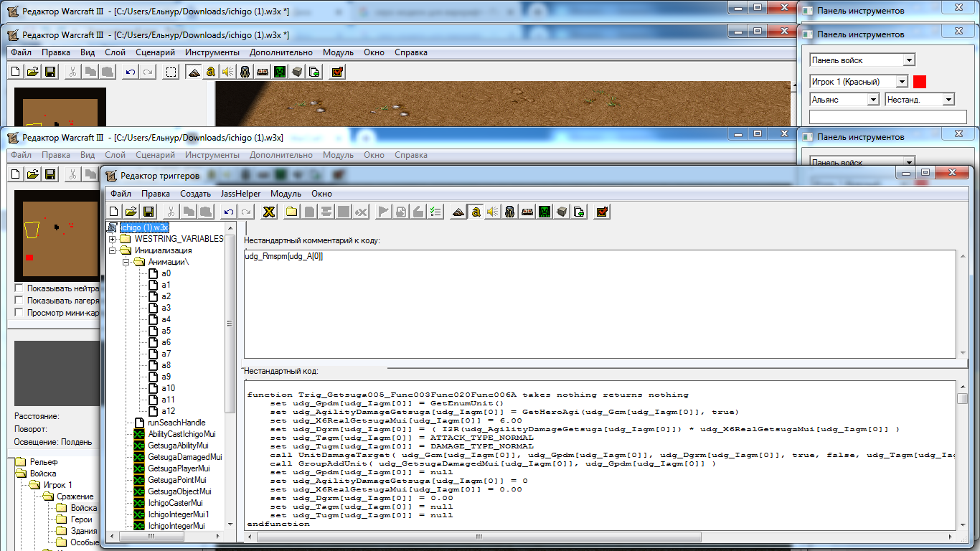Undo last action in Trigger Editor toolbar
The image size is (980, 551).
click(229, 212)
